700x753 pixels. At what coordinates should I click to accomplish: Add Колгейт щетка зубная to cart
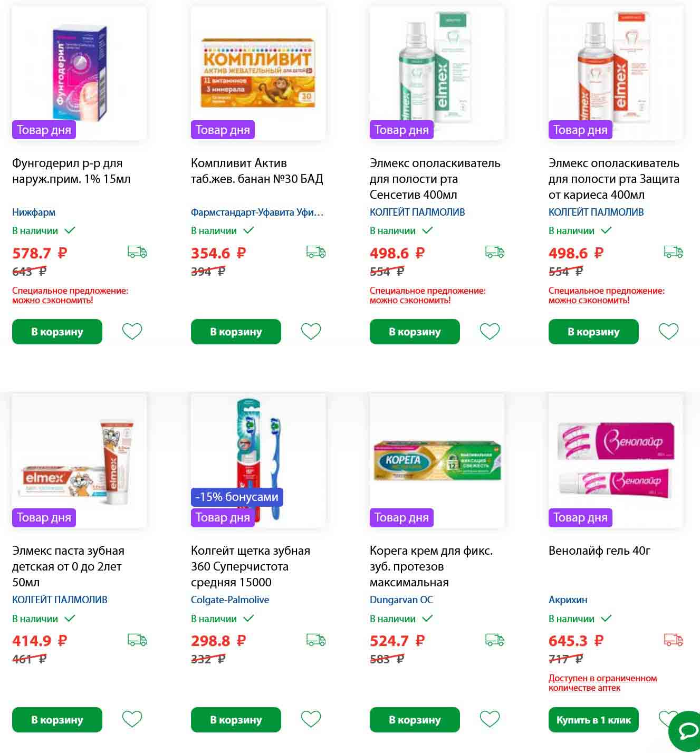236,720
